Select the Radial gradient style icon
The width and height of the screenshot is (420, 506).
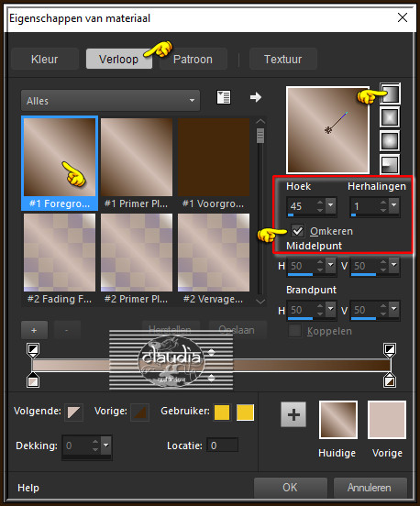390,164
